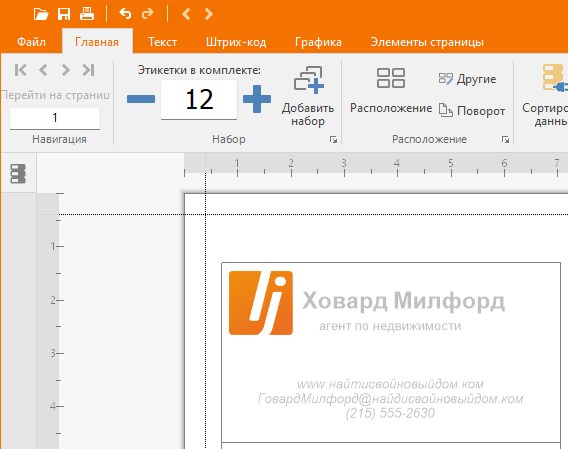Image resolution: width=568 pixels, height=449 pixels.
Task: Decrease labels in set with the minus button
Action: [141, 99]
